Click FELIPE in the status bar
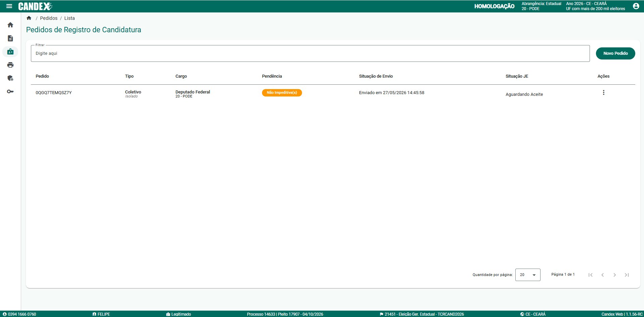This screenshot has width=644, height=317. tap(101, 314)
